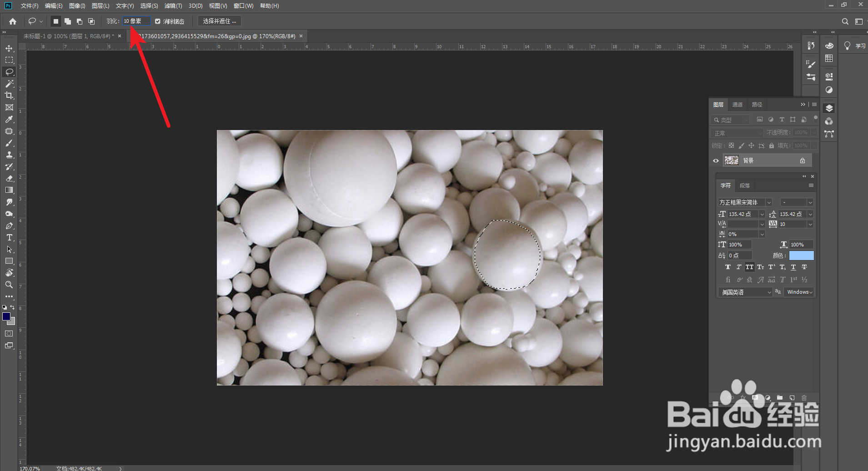Image resolution: width=868 pixels, height=471 pixels.
Task: Click the 选择并遮住 button
Action: tap(220, 21)
